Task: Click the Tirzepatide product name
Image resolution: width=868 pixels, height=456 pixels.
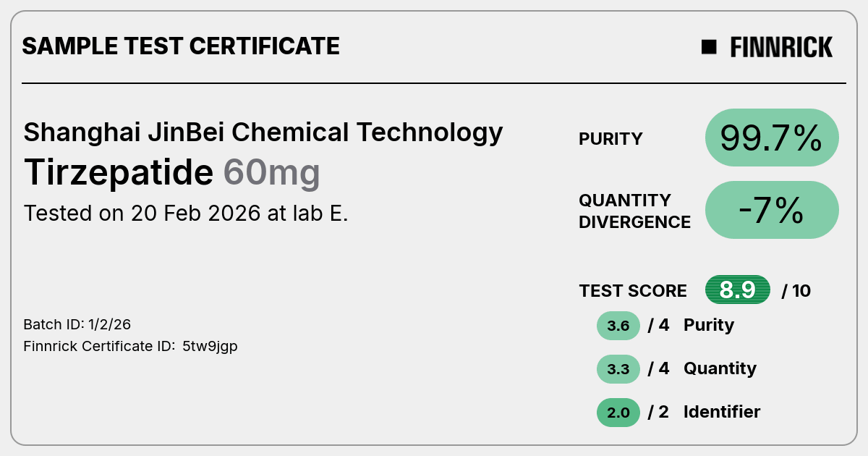Action: (x=119, y=172)
